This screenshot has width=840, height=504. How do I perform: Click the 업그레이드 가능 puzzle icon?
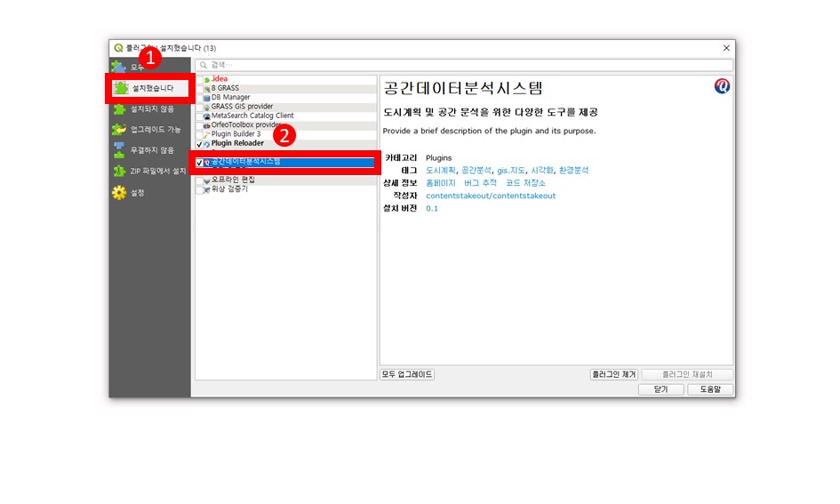[x=119, y=130]
